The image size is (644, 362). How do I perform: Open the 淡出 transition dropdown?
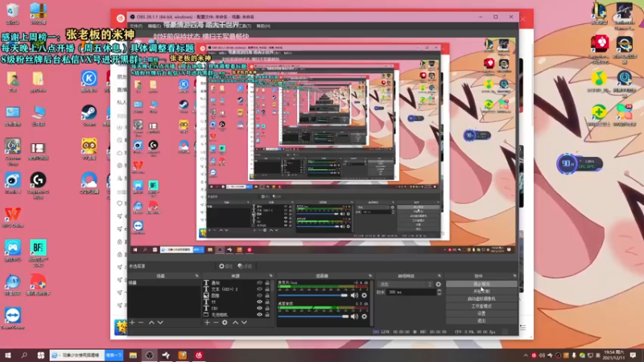406,284
